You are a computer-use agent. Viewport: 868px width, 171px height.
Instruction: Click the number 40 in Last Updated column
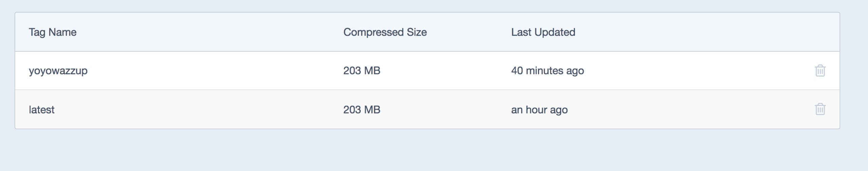(517, 71)
